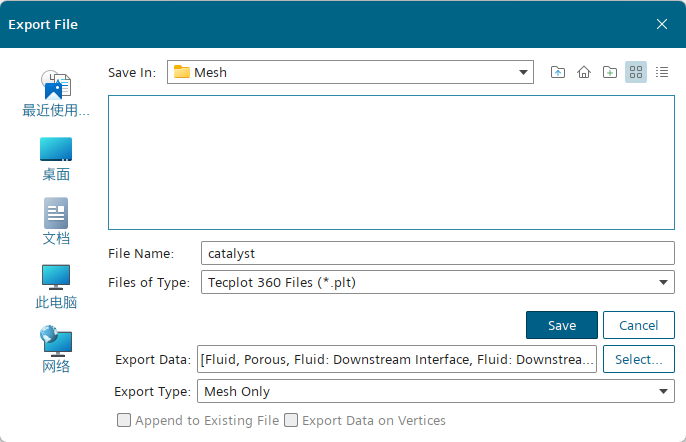Image resolution: width=686 pixels, height=442 pixels.
Task: Go up one folder level
Action: point(558,72)
